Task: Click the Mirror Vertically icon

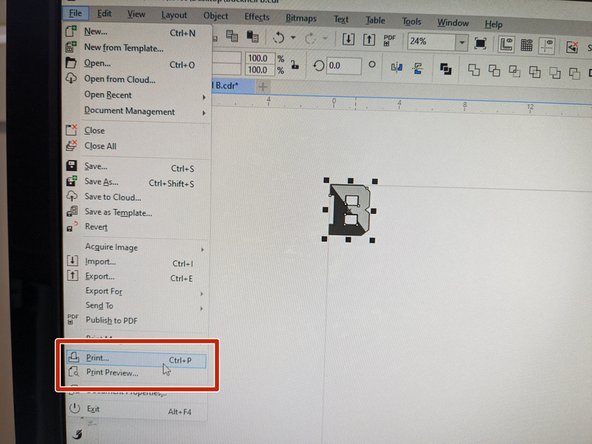Action: coord(418,68)
